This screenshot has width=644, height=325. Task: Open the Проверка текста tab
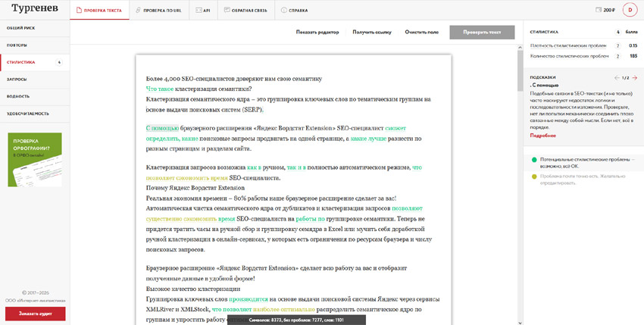tap(99, 11)
